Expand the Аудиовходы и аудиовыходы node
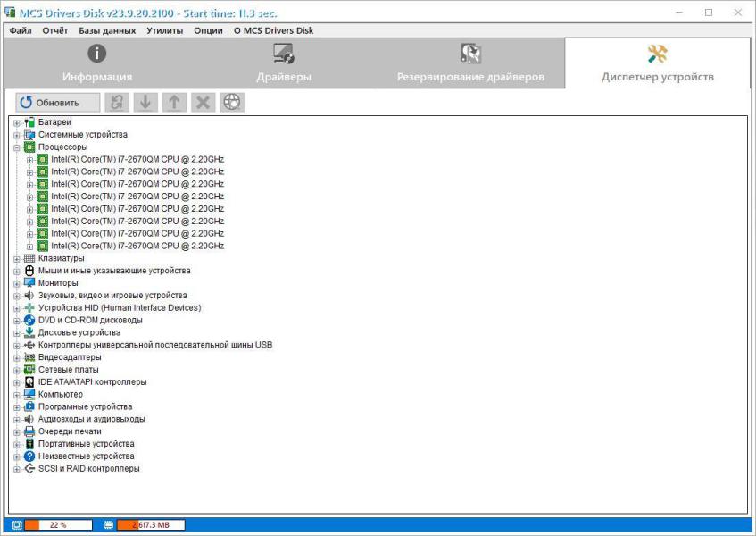 point(17,420)
